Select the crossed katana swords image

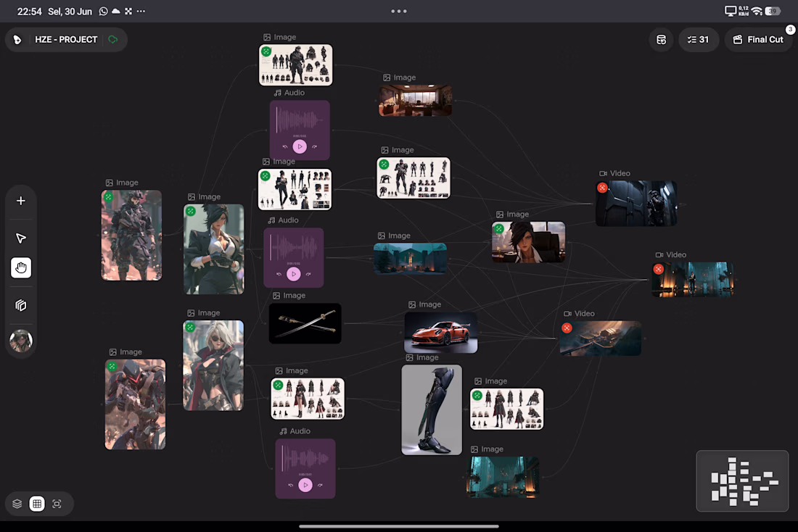(x=305, y=323)
